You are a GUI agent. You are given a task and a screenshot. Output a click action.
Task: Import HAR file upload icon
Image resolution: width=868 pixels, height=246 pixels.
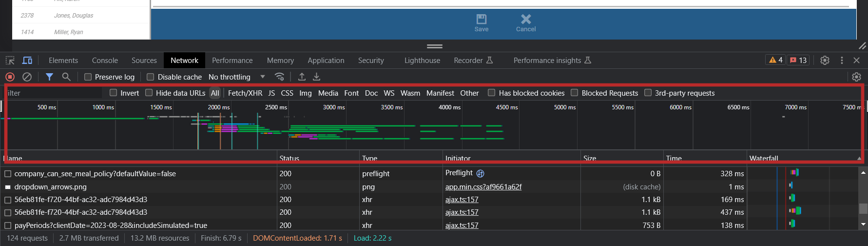click(302, 77)
